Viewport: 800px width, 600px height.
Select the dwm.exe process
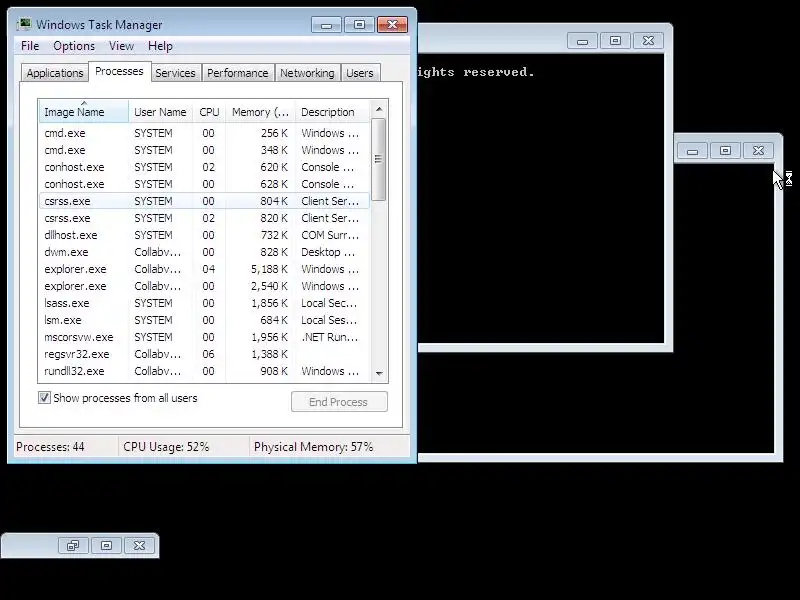click(204, 252)
